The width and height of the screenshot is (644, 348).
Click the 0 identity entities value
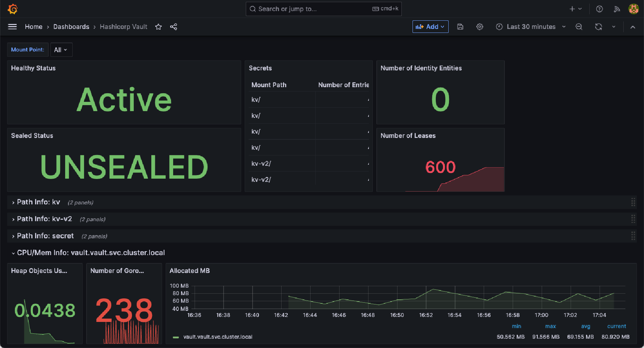pyautogui.click(x=440, y=100)
